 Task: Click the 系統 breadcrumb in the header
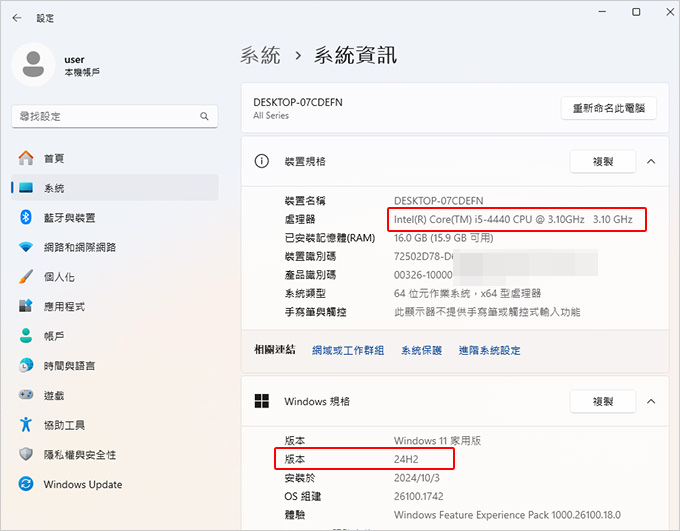point(260,56)
